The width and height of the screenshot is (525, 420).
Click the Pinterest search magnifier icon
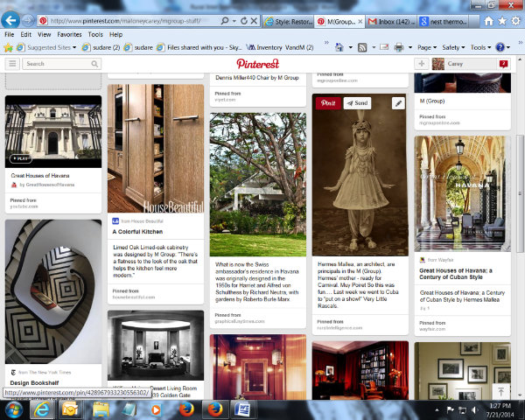click(94, 64)
